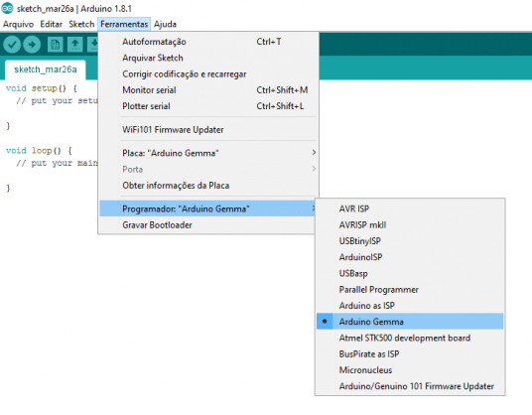Viewport: 532px width, 415px height.
Task: Select BusPirate as ISP programmer
Action: click(x=410, y=353)
